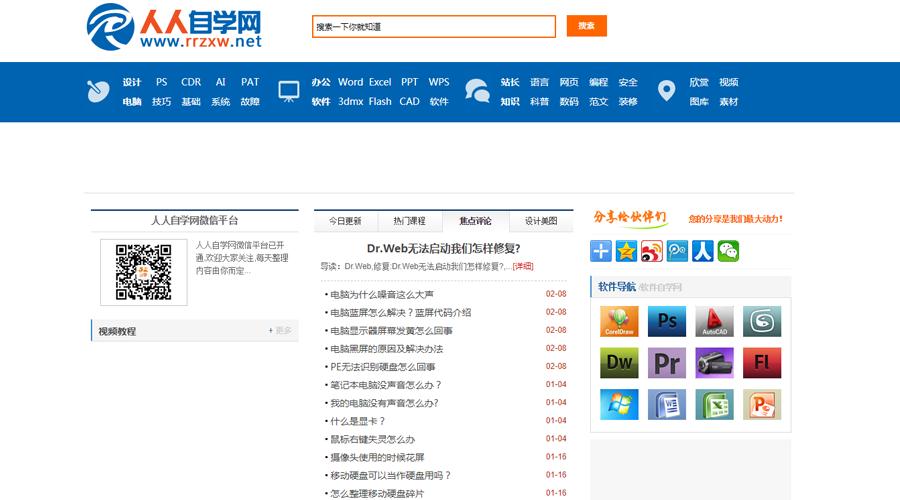The height and width of the screenshot is (500, 900).
Task: Open the 网页 link in navbar
Action: (569, 82)
